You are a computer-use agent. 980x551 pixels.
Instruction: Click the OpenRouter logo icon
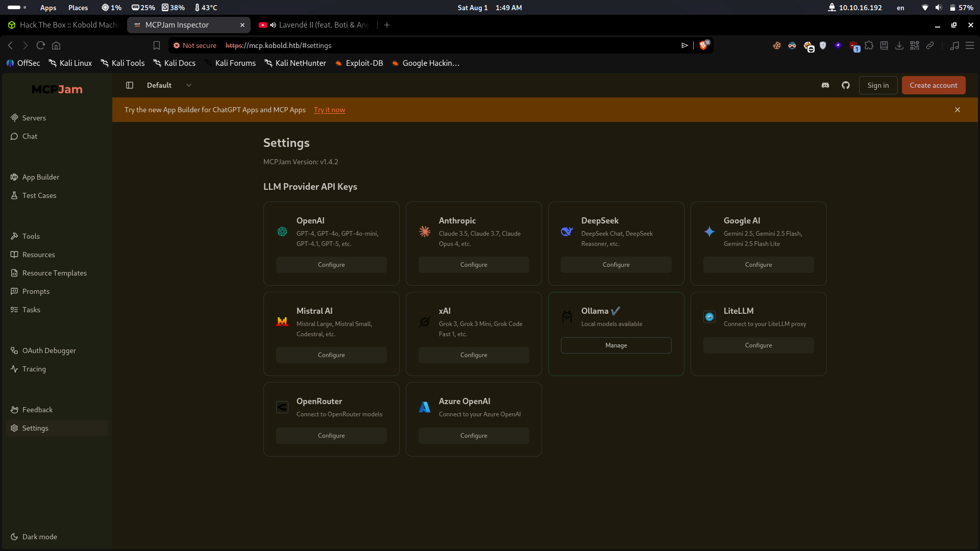coord(282,407)
